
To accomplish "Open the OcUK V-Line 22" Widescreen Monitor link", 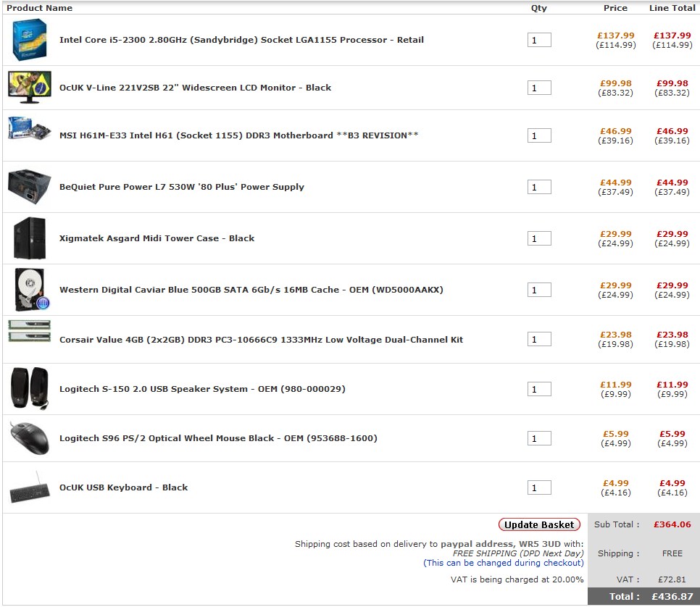I will point(195,88).
